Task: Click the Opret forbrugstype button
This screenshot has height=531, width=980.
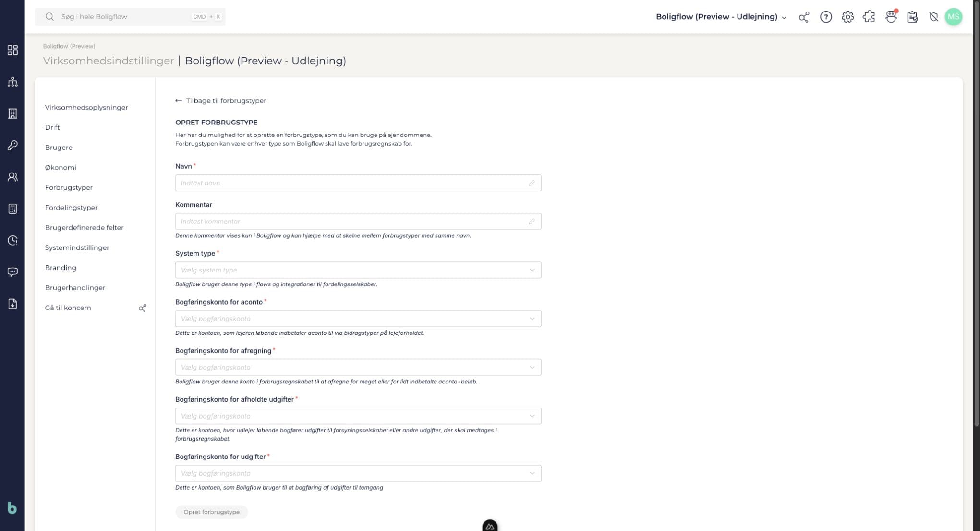Action: [211, 512]
